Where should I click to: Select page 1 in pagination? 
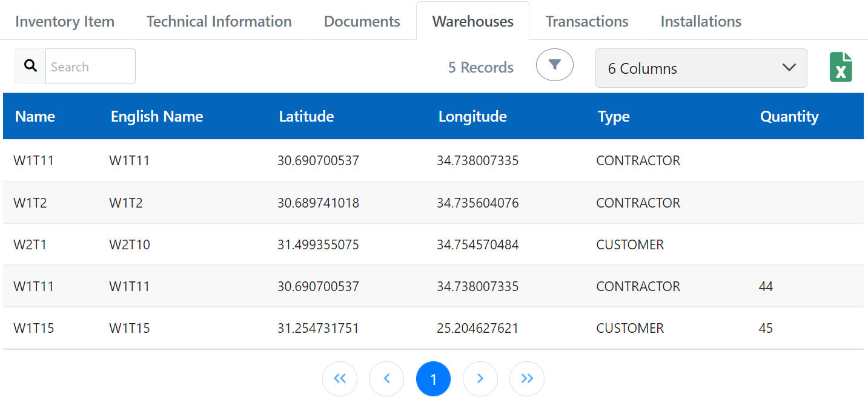point(433,378)
